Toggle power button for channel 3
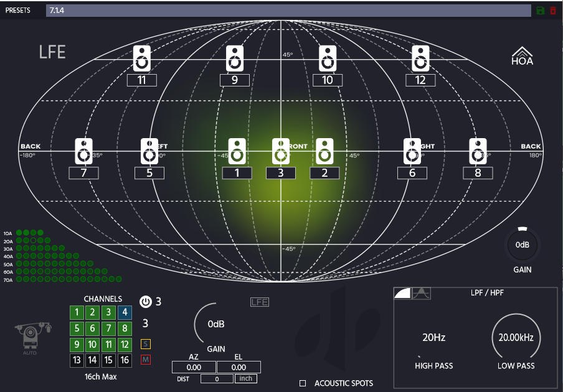Viewport: 563px width, 392px height. [145, 302]
